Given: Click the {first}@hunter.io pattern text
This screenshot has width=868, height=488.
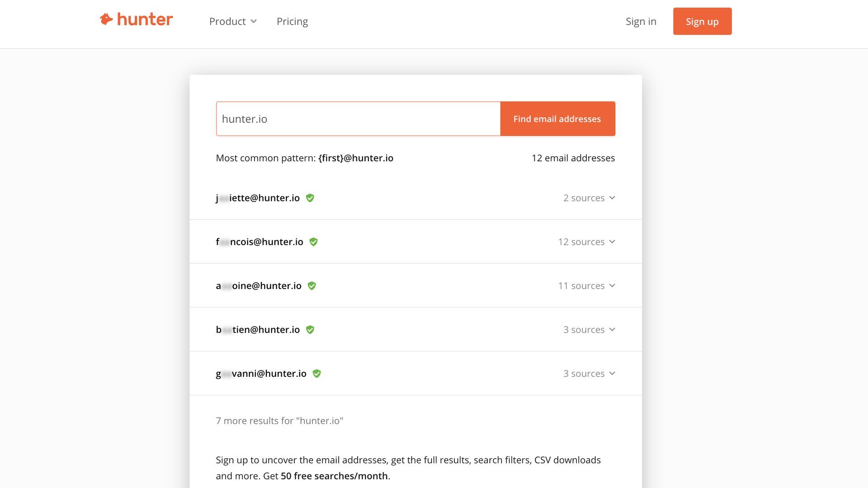Looking at the screenshot, I should (x=356, y=158).
